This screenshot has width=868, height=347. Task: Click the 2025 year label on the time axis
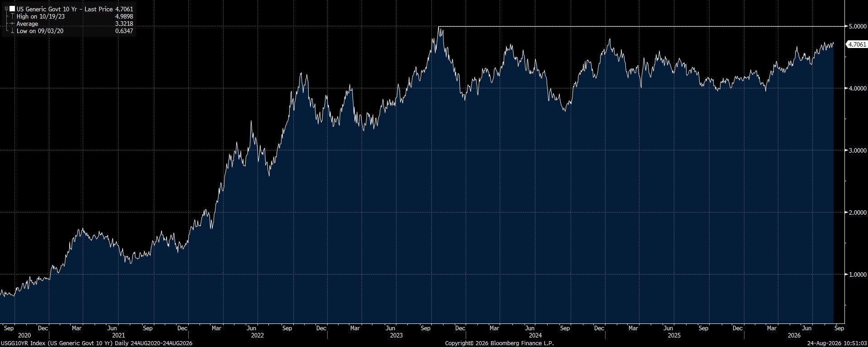pos(674,336)
